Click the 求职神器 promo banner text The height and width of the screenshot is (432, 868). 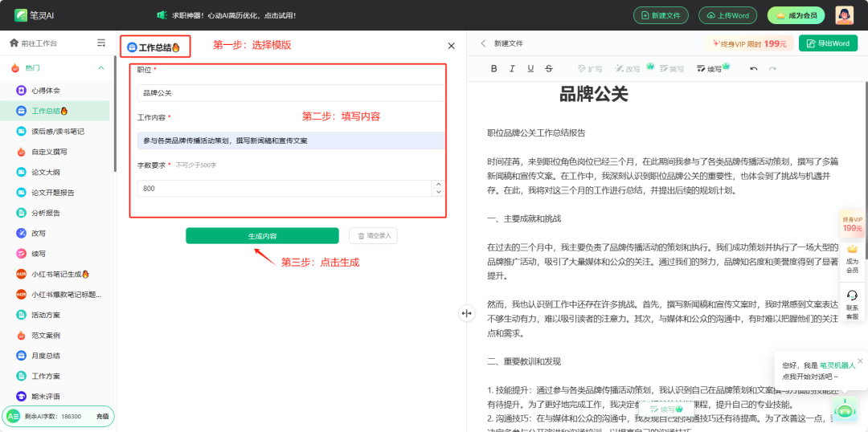(234, 15)
